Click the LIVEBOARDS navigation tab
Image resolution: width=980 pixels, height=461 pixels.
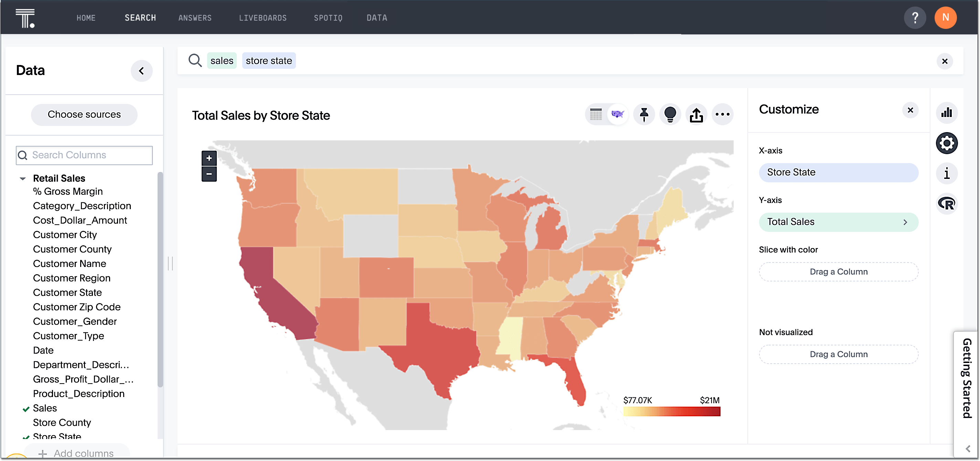(x=263, y=17)
